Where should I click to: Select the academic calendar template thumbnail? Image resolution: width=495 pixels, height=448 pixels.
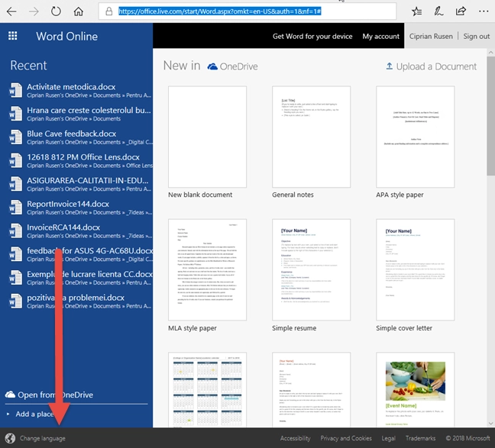[x=207, y=390]
